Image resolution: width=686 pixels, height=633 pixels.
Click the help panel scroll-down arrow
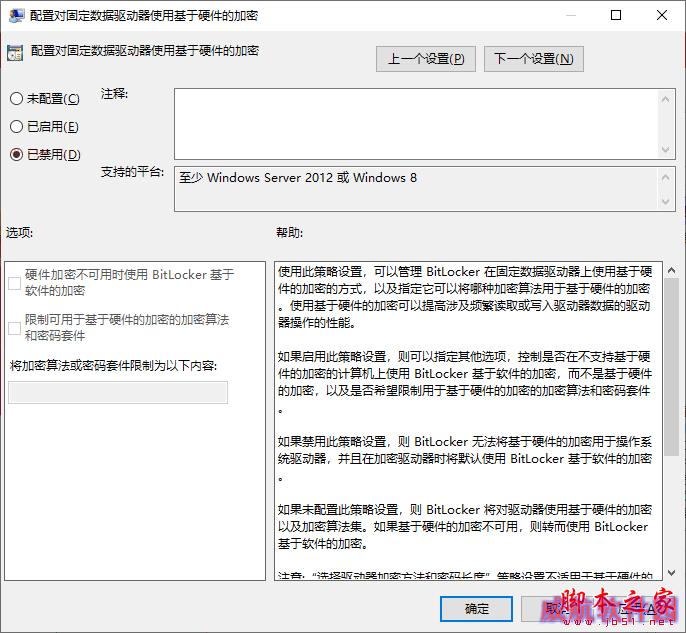[x=672, y=572]
